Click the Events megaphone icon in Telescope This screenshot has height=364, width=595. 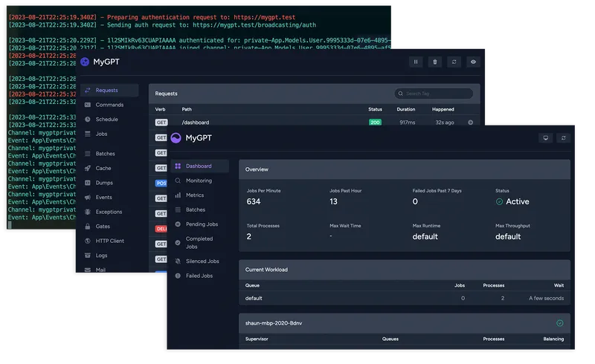pos(88,197)
